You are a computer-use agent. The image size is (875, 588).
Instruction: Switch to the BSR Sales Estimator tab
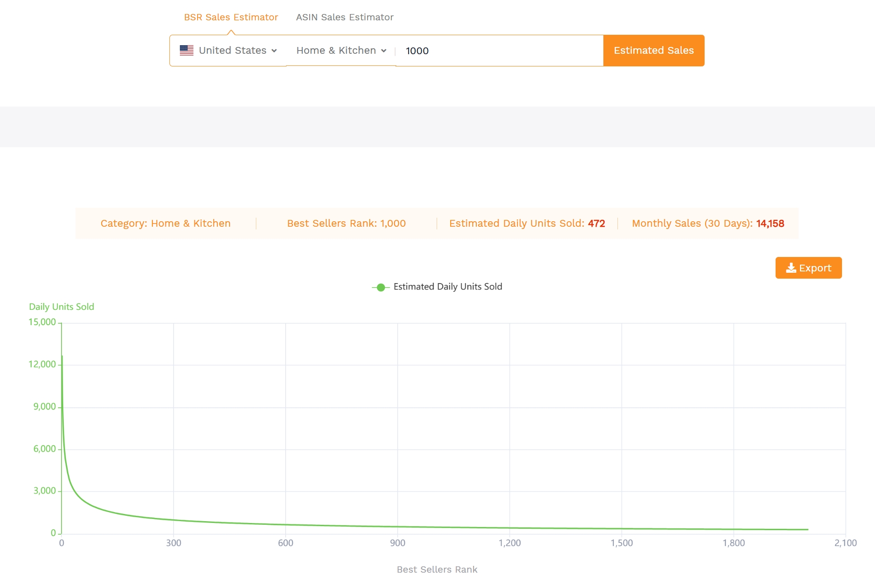tap(231, 17)
